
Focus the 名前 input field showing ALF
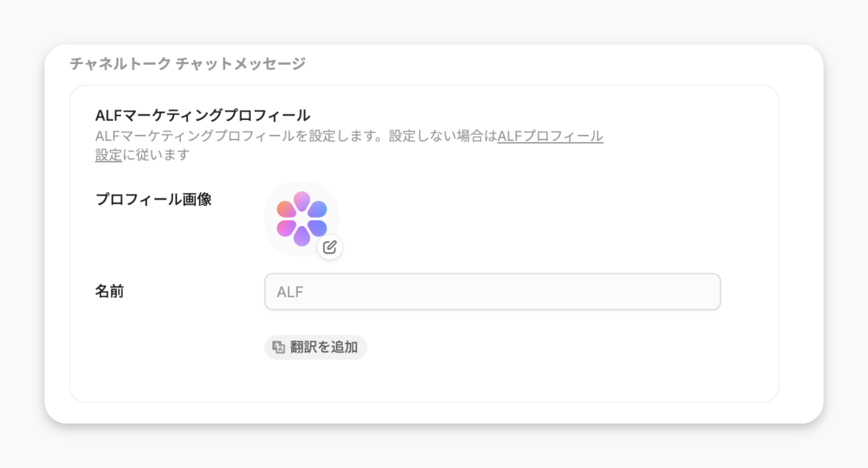(x=492, y=292)
